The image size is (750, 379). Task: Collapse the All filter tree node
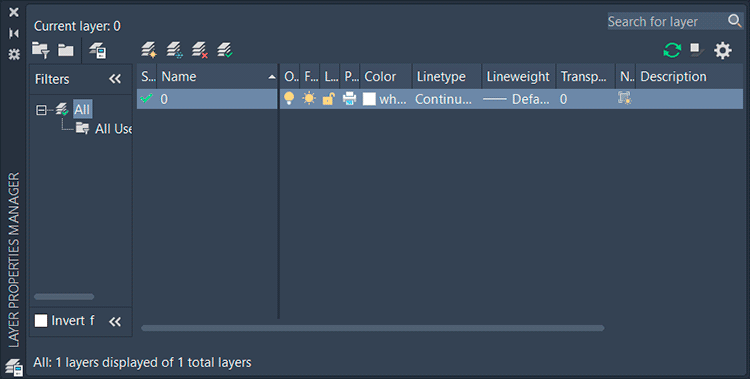pyautogui.click(x=42, y=110)
